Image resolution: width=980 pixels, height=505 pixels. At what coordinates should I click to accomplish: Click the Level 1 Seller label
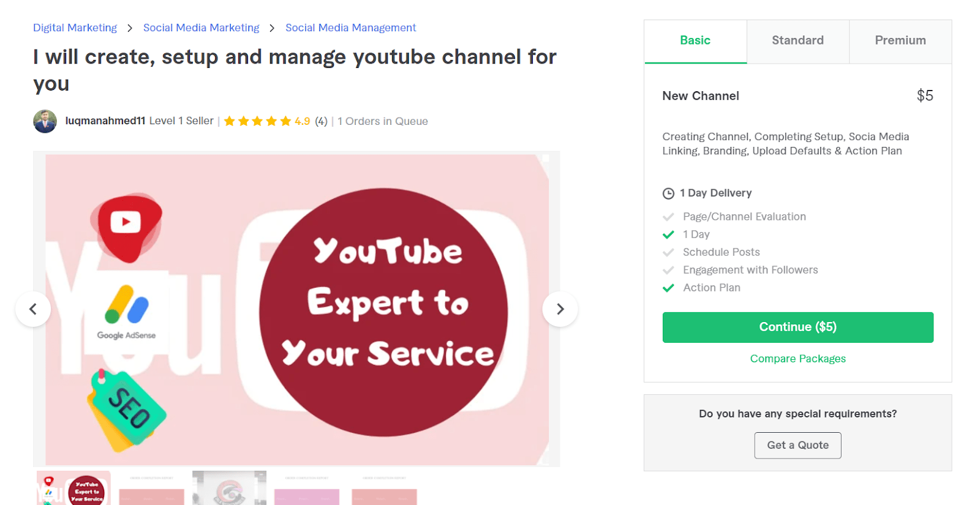181,121
